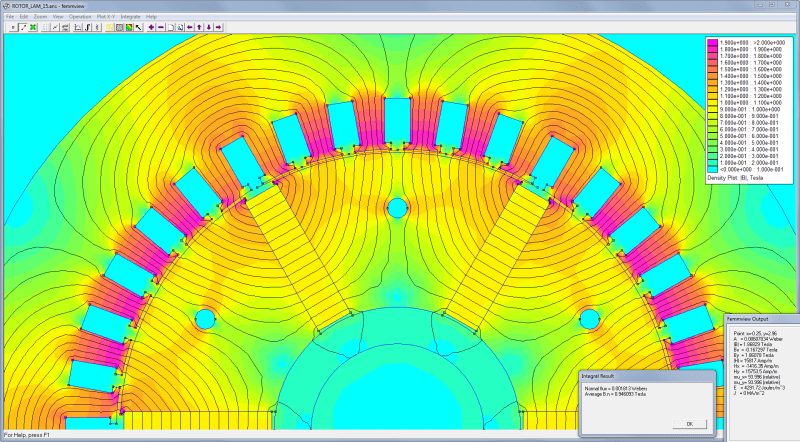Toggle the grid display toolbar icon

(x=45, y=27)
